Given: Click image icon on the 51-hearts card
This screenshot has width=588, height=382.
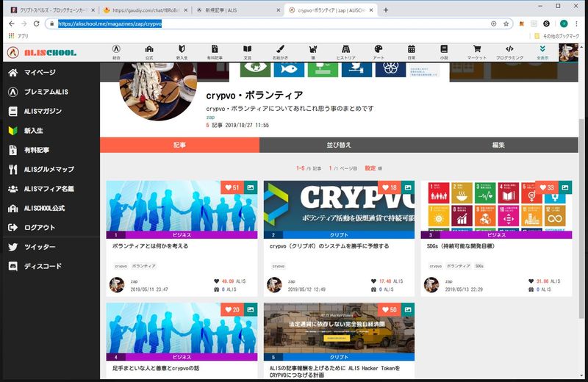Looking at the screenshot, I should [x=251, y=187].
